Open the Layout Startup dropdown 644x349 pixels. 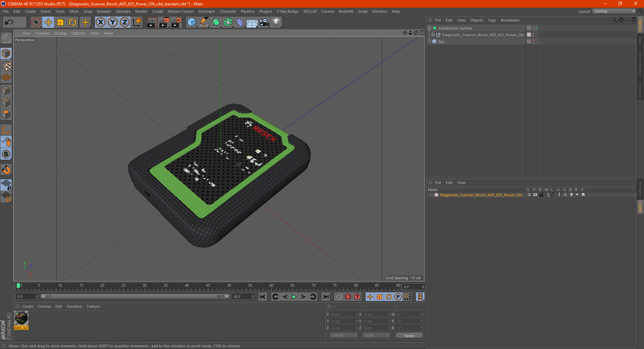[614, 11]
